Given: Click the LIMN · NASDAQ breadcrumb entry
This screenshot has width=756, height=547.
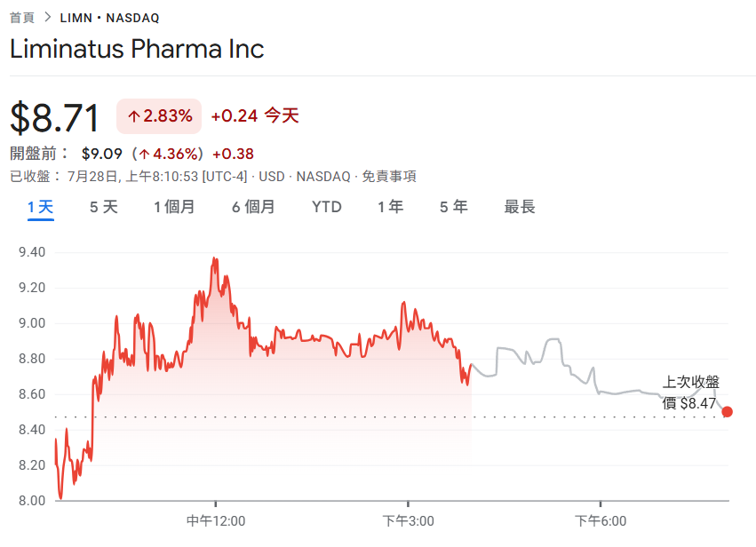Looking at the screenshot, I should [108, 15].
